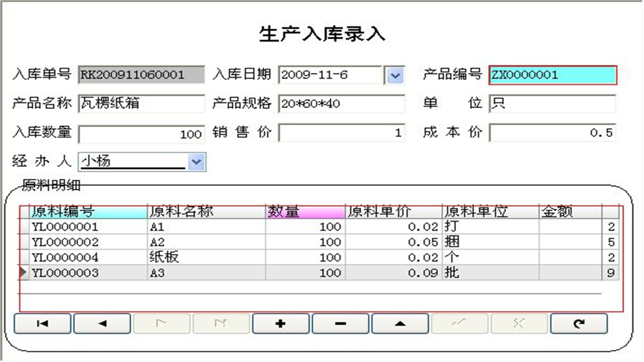Click the up-arrow edit record button
The height and width of the screenshot is (362, 644).
[400, 323]
